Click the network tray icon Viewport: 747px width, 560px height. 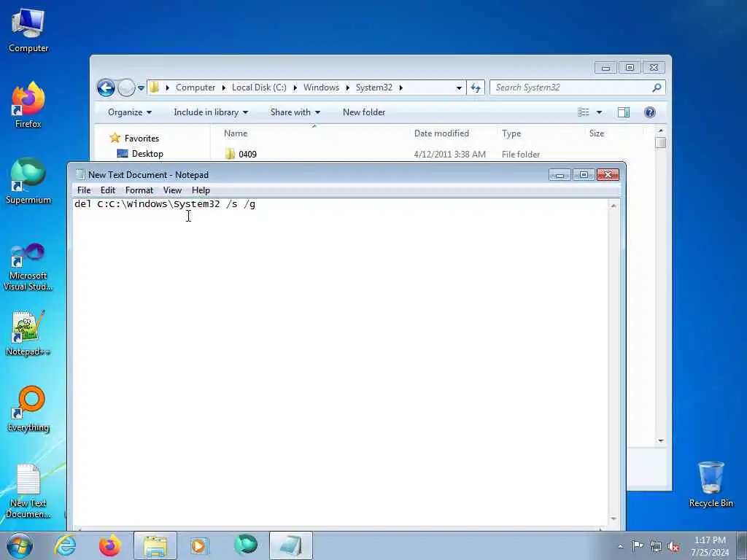656,546
